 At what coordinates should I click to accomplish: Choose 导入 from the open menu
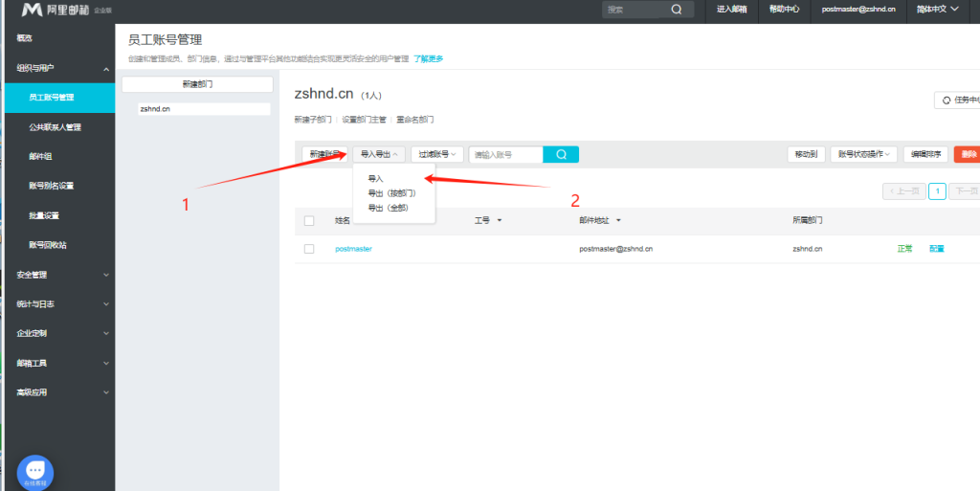[375, 179]
